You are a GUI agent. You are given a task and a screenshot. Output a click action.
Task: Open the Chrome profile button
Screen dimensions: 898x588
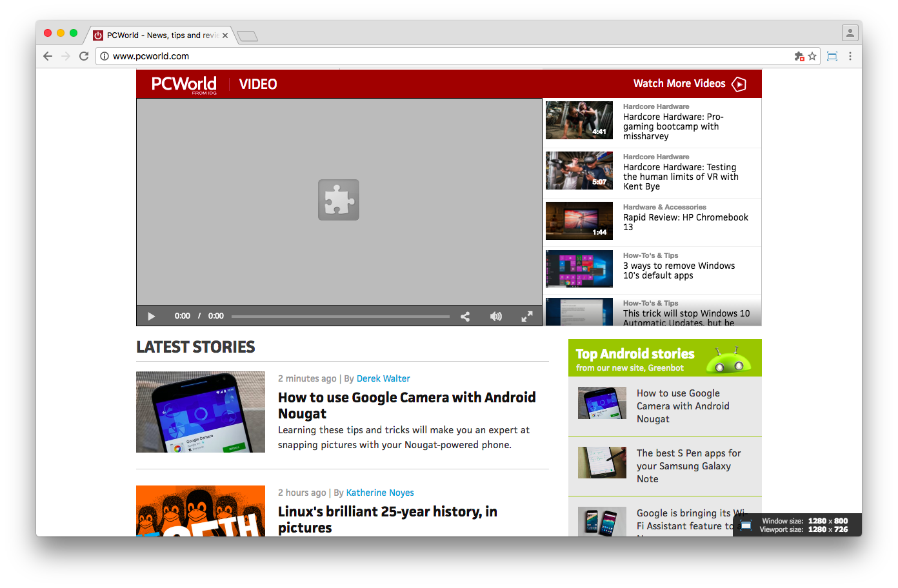click(850, 32)
